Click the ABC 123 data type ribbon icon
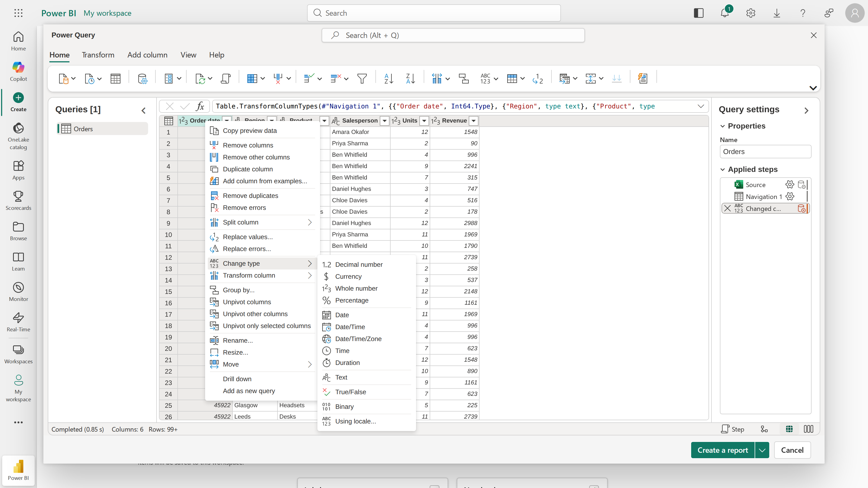Viewport: 868px width, 488px height. tap(485, 78)
